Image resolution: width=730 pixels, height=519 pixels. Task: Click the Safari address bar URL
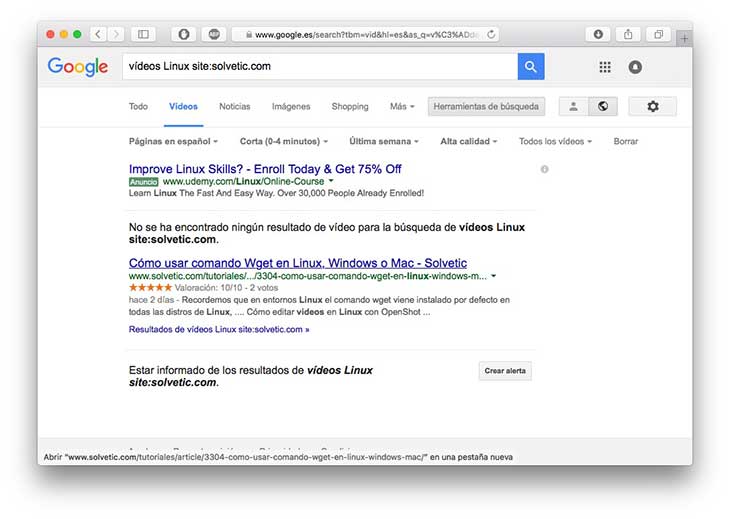(x=366, y=34)
